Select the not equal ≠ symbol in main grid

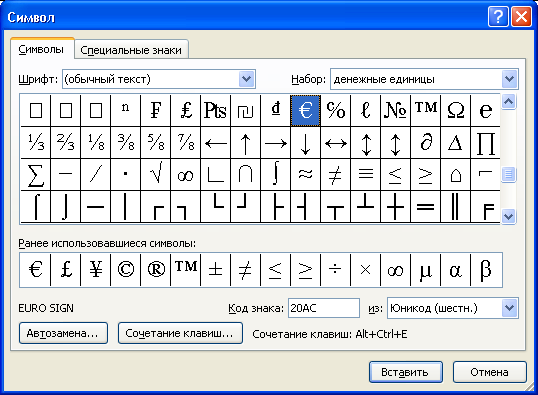[x=336, y=175]
